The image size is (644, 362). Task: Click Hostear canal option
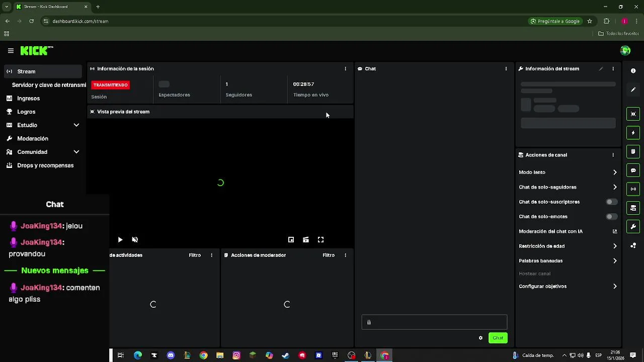pos(534,274)
